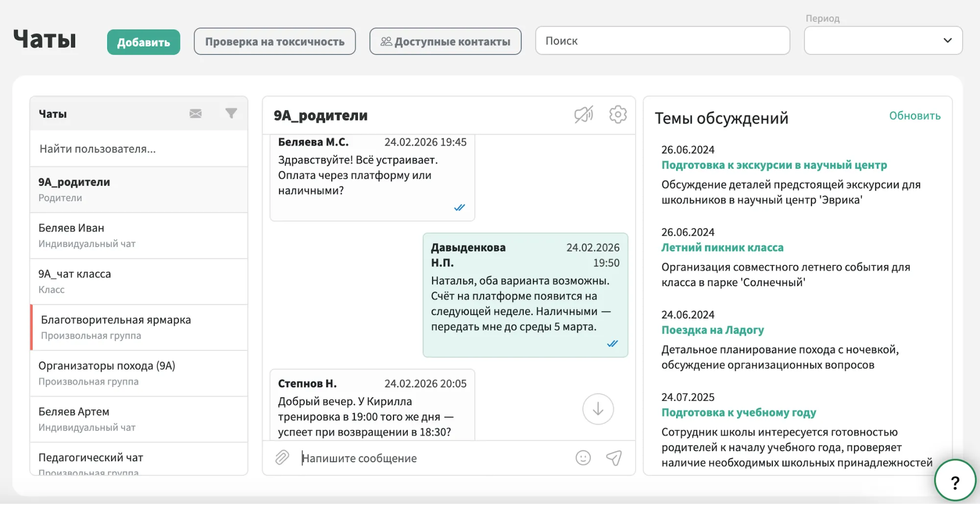This screenshot has height=512, width=980.
Task: Jump to latest messages down arrow
Action: (598, 409)
